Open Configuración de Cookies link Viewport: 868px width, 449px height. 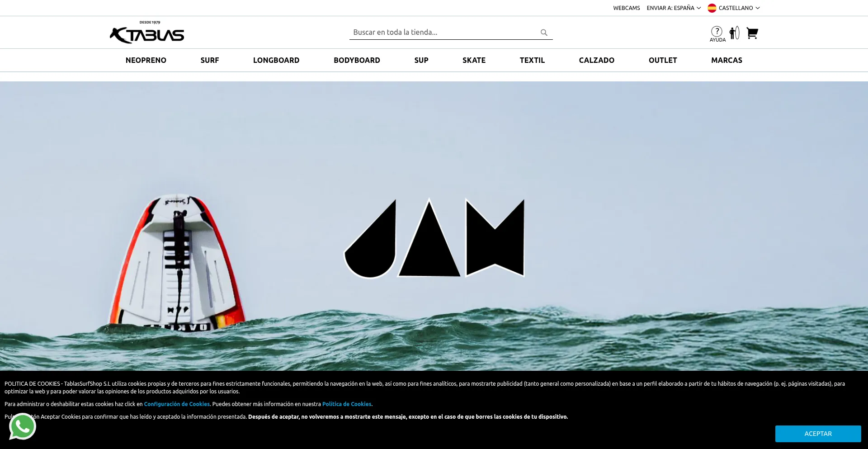[x=177, y=404]
